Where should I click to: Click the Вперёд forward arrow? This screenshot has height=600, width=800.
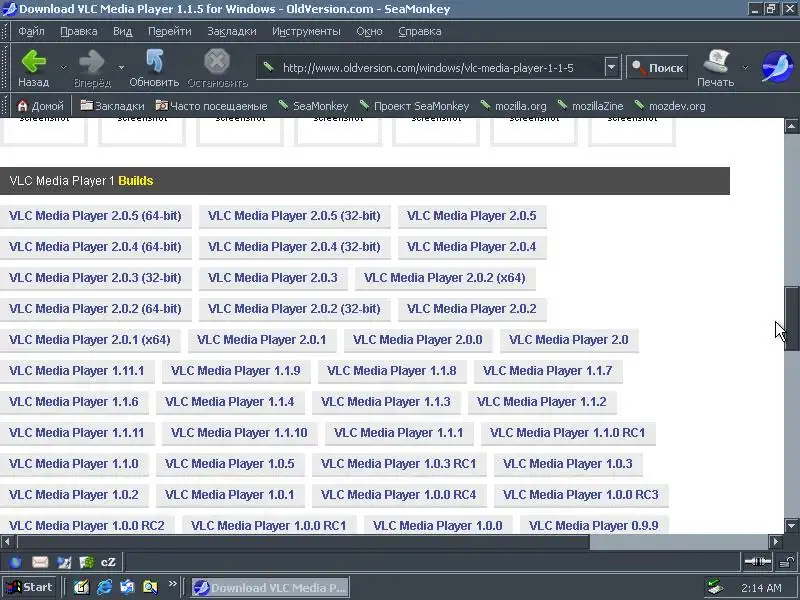(x=92, y=68)
